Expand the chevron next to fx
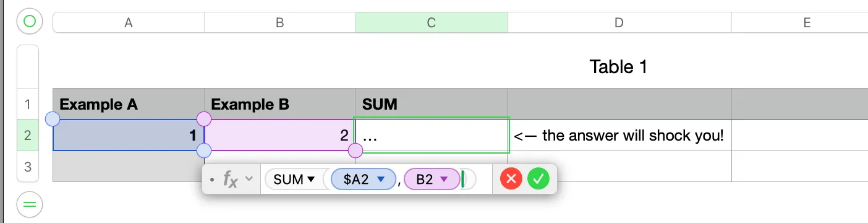The image size is (868, 223). point(249,180)
